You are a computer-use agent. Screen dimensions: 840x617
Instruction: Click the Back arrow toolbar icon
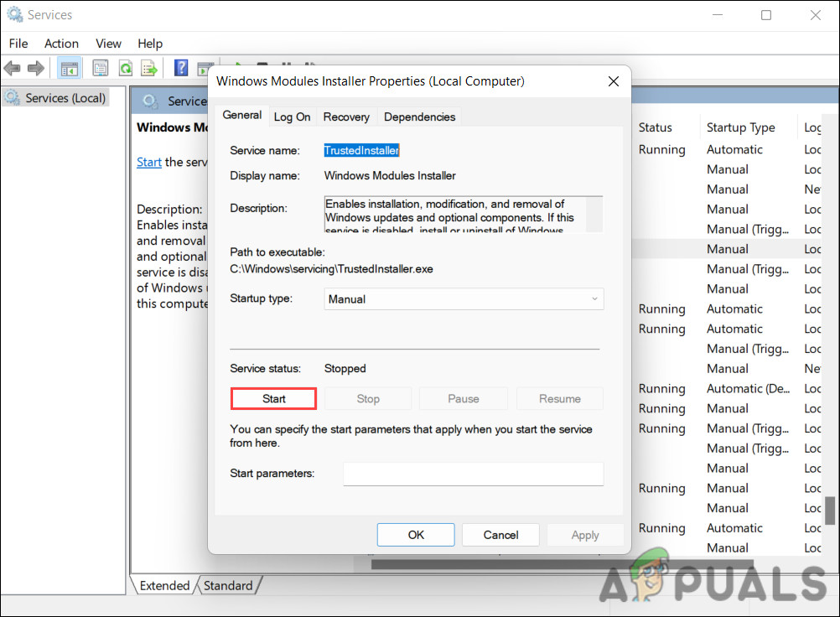pyautogui.click(x=12, y=69)
